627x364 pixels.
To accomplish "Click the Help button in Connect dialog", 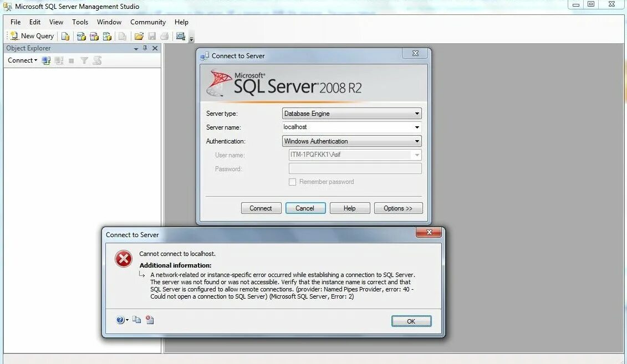I will (350, 208).
